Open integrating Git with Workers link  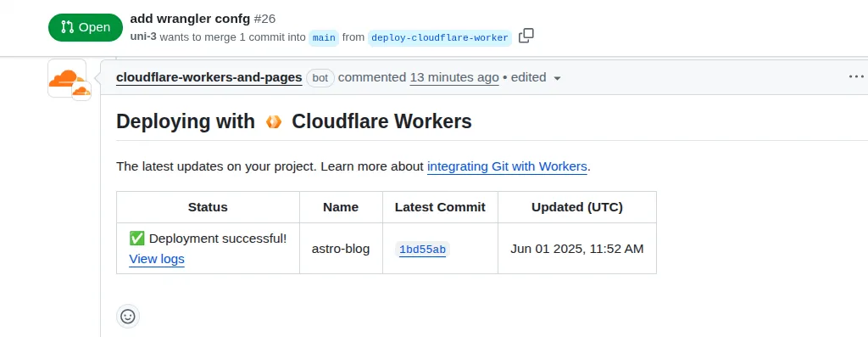tap(507, 166)
